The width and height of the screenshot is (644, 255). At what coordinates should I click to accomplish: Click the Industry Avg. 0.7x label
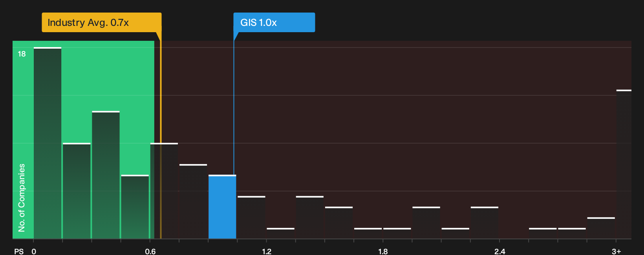101,22
